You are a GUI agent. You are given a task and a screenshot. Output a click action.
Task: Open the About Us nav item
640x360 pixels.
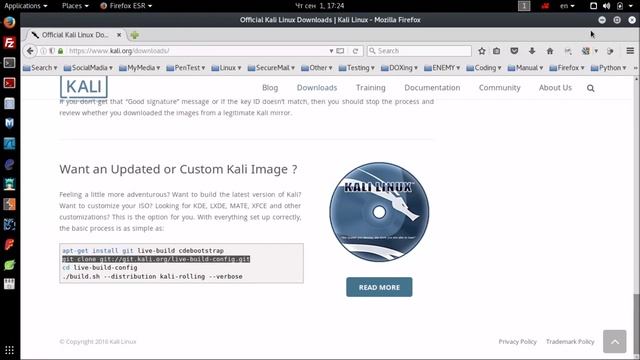[x=555, y=88]
